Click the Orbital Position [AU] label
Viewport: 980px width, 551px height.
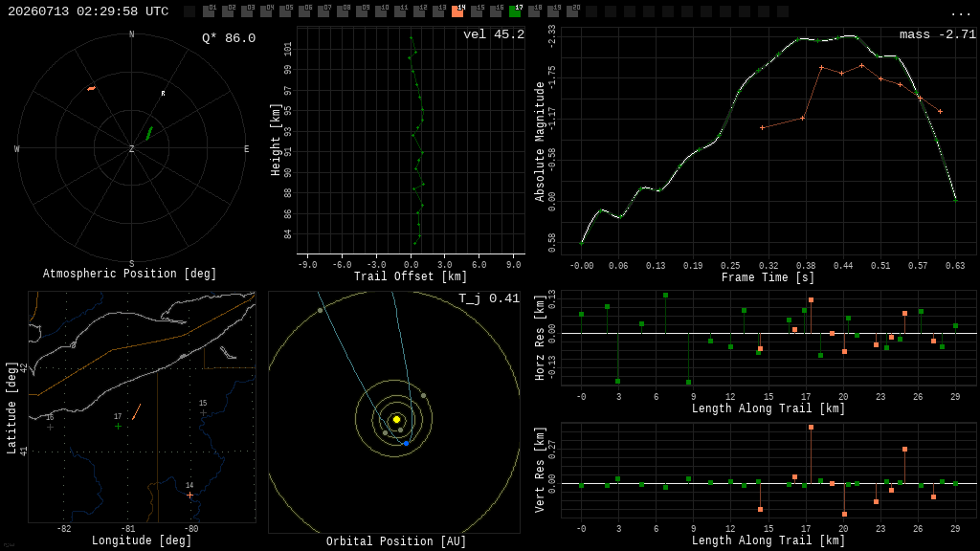[x=396, y=541]
